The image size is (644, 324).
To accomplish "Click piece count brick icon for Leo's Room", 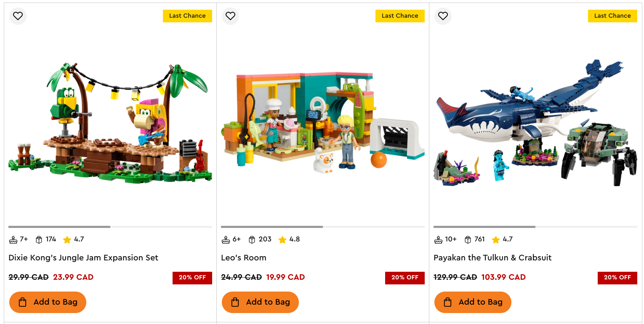I will (x=252, y=240).
